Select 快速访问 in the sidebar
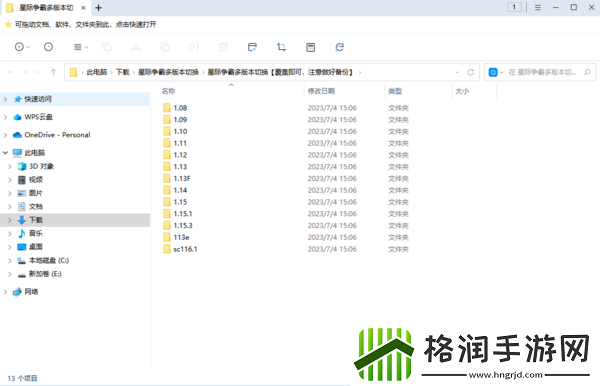The height and width of the screenshot is (386, 600). click(x=38, y=99)
